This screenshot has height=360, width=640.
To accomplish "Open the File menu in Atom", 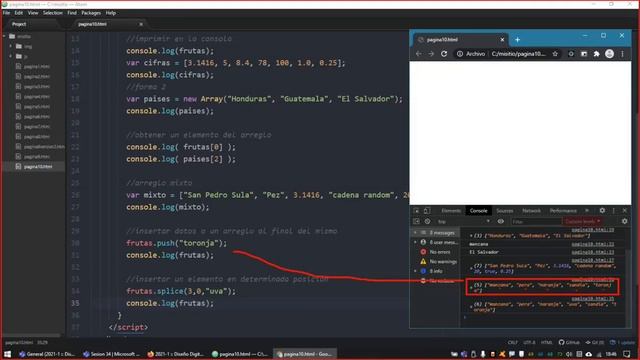I will [x=7, y=13].
